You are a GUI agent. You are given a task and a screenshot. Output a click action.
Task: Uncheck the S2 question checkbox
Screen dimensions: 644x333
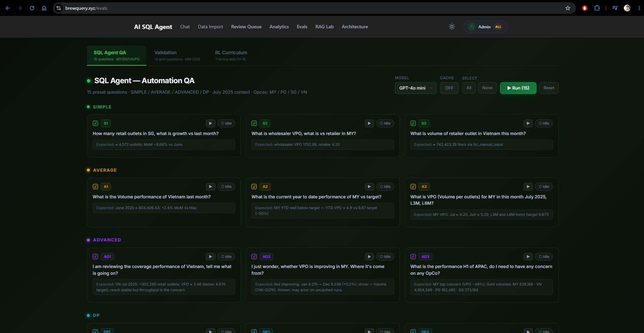click(254, 123)
